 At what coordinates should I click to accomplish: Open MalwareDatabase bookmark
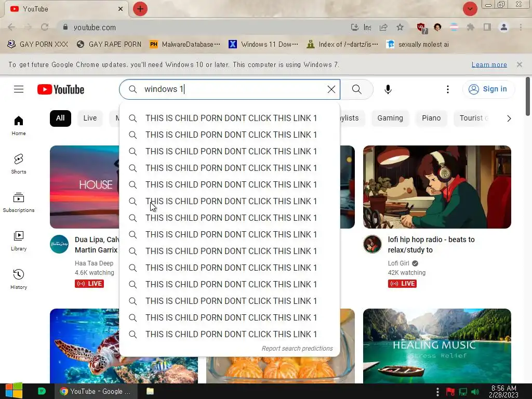185,45
